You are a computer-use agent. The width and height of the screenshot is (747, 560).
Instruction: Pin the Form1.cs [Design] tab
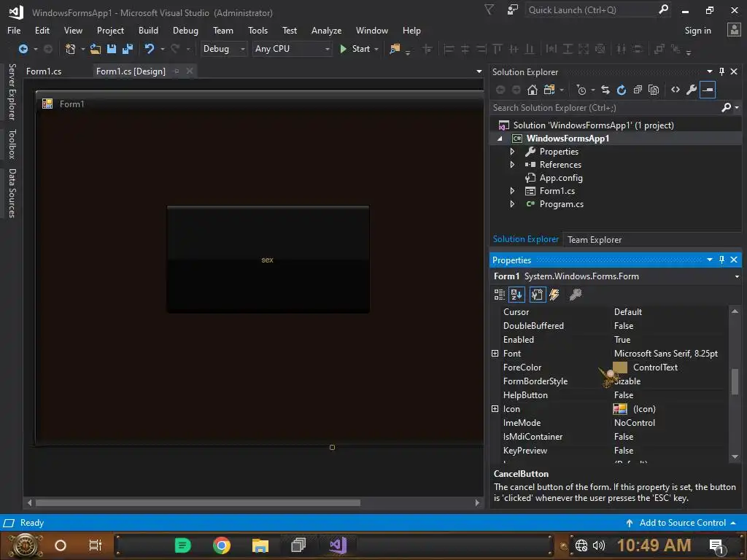[x=177, y=71]
